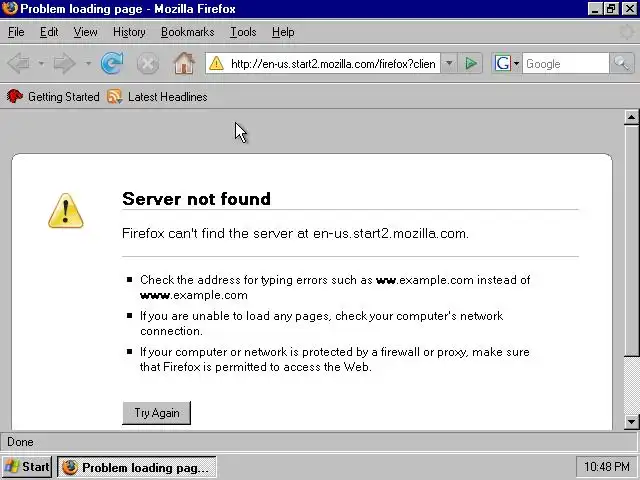Open the History menu
Image resolution: width=640 pixels, height=480 pixels.
(129, 32)
